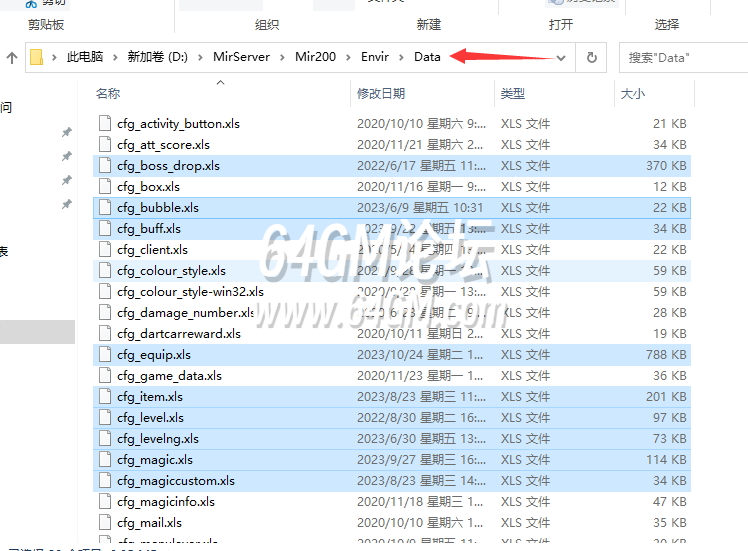
Task: Click file name cfg_dartcarreward.xls
Action: point(179,334)
